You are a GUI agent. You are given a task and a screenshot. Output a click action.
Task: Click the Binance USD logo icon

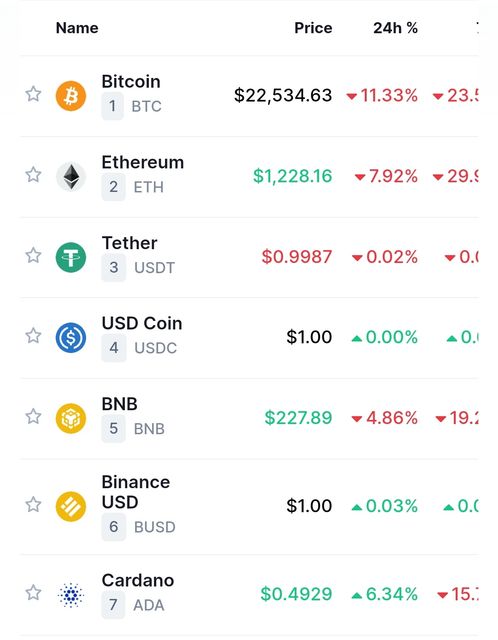point(71,507)
